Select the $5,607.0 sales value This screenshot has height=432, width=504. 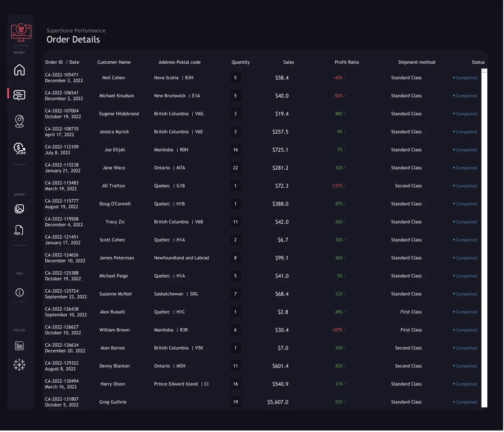click(x=277, y=402)
